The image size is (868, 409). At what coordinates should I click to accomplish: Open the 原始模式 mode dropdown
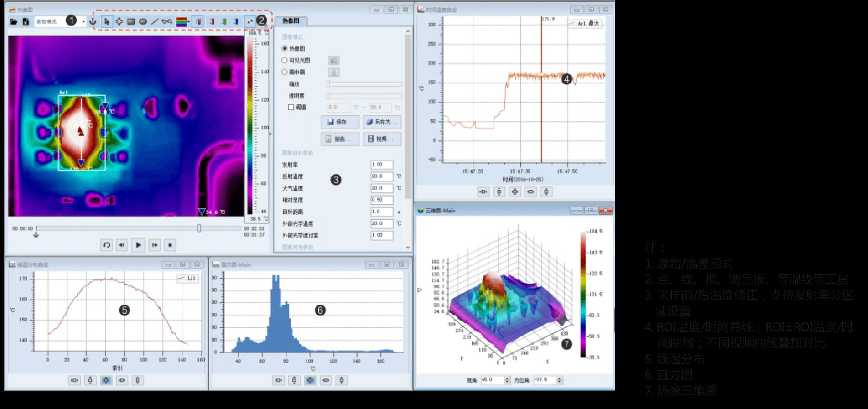point(84,21)
